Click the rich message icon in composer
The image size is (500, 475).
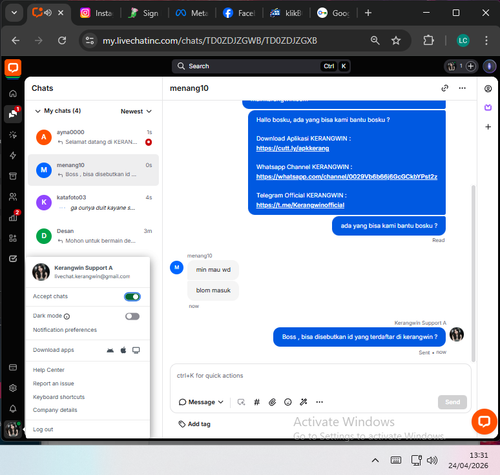[x=241, y=402]
